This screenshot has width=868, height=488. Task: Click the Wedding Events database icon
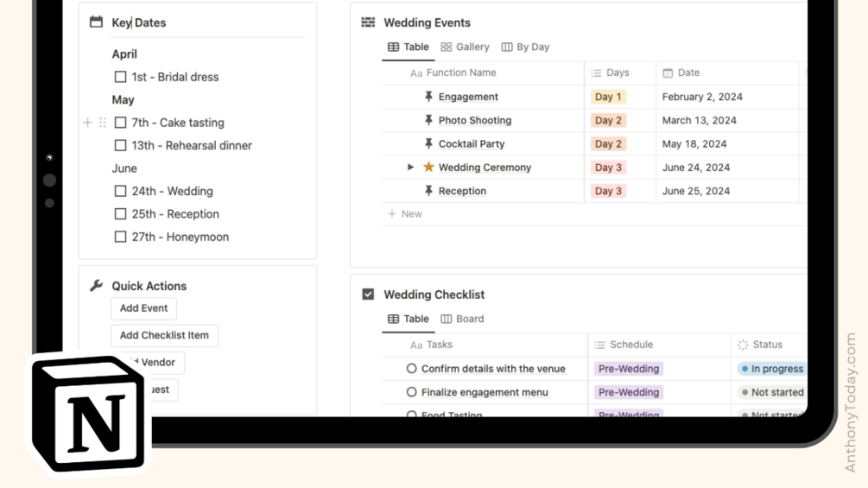[x=368, y=22]
